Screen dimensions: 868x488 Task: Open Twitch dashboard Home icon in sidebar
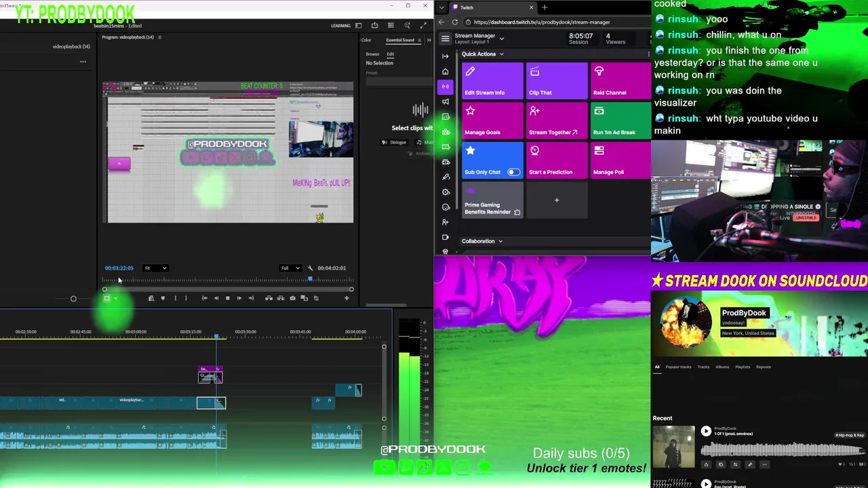tap(446, 71)
